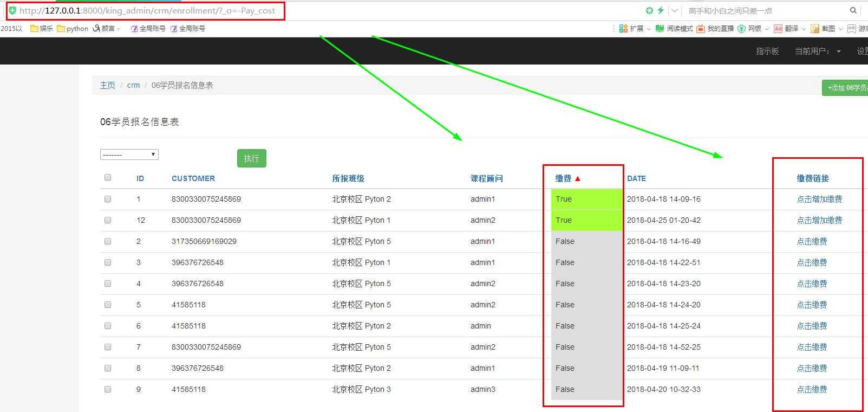Toggle the select-all checkbox in table header
868x412 pixels.
click(x=108, y=177)
